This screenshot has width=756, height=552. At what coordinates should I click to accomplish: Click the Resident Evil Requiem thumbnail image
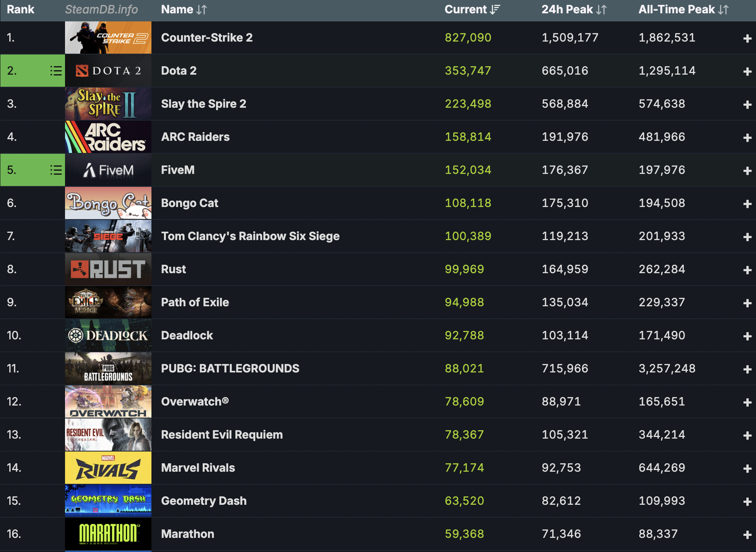coord(108,435)
